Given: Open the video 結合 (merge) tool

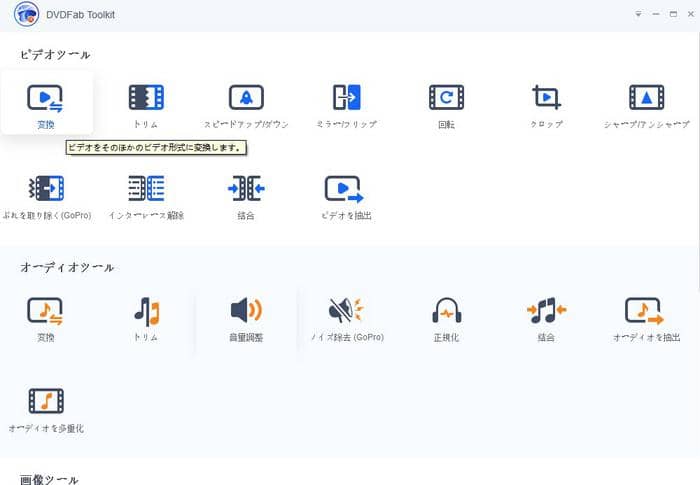Looking at the screenshot, I should click(246, 197).
